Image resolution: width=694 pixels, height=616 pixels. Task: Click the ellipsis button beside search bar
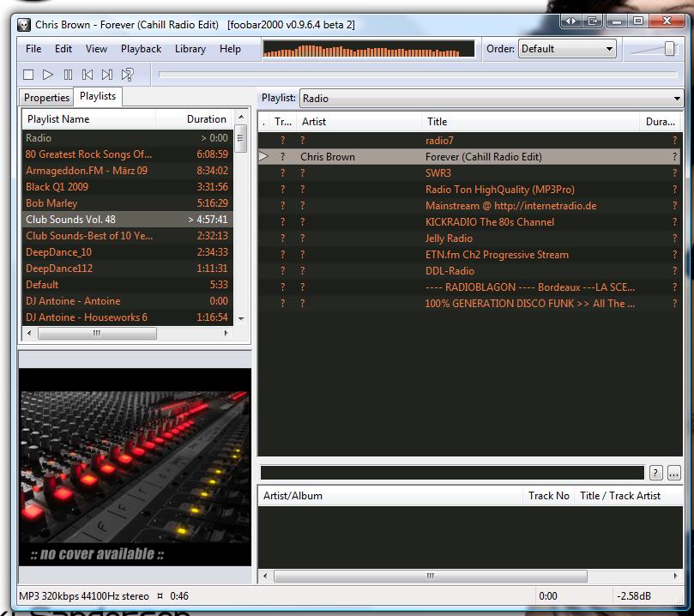click(673, 473)
